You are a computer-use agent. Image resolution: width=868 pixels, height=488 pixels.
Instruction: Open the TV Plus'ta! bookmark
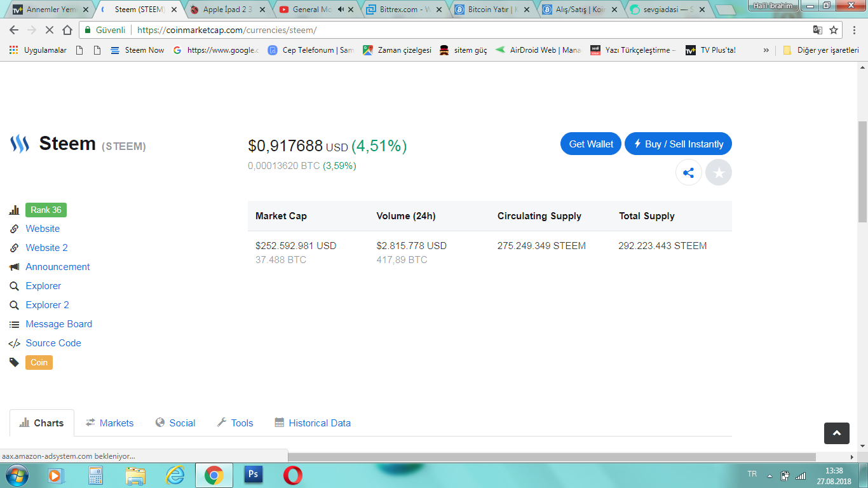pyautogui.click(x=710, y=50)
